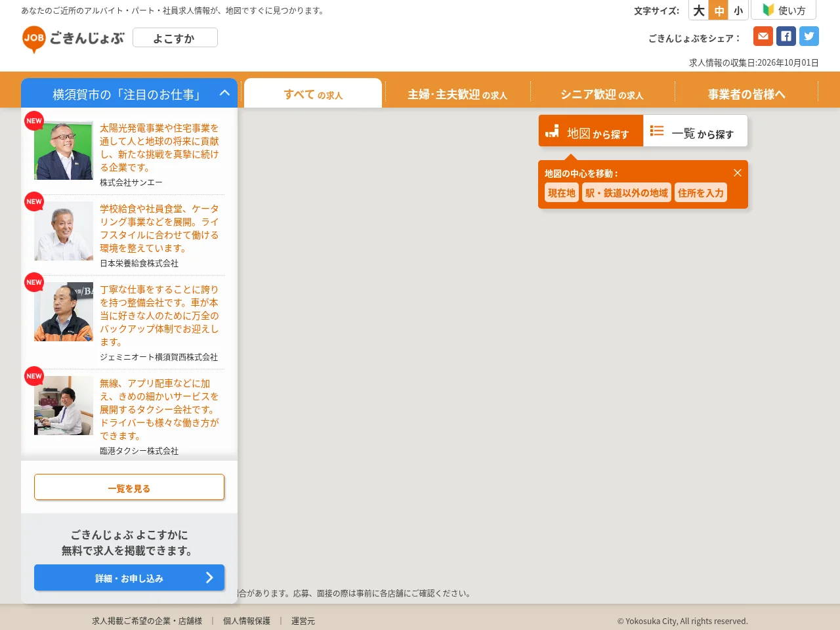Open ジェミニオート横須賀西 photo thumbnail

(x=64, y=312)
